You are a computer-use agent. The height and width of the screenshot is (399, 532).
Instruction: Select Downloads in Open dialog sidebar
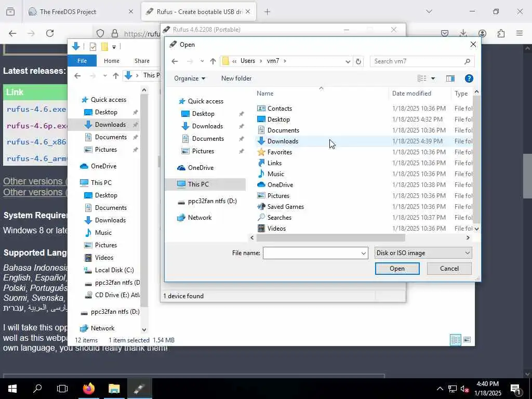(x=203, y=126)
